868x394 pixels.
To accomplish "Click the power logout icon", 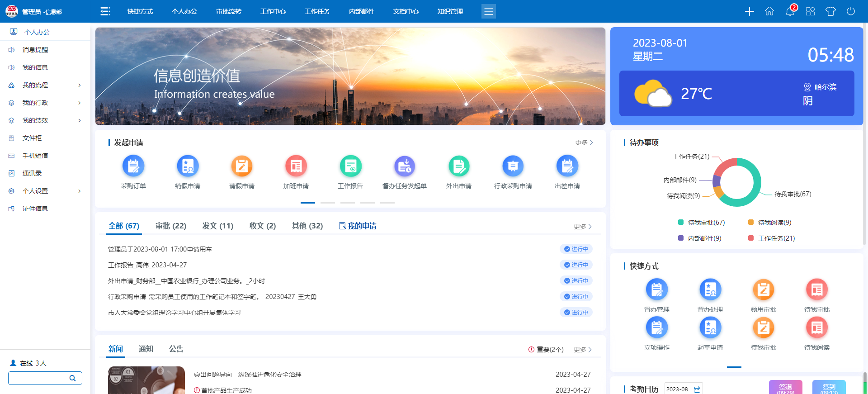I will pyautogui.click(x=851, y=11).
